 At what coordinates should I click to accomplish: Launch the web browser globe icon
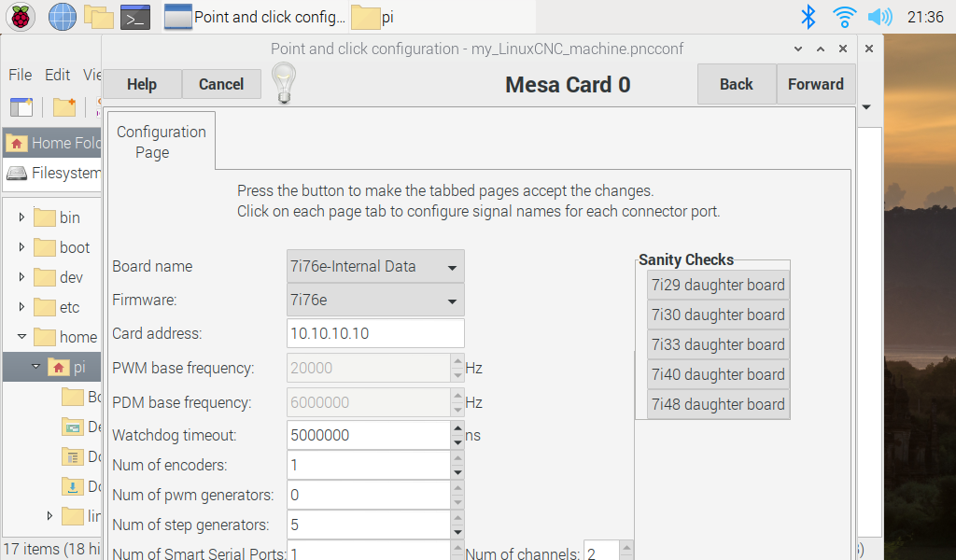(x=63, y=17)
